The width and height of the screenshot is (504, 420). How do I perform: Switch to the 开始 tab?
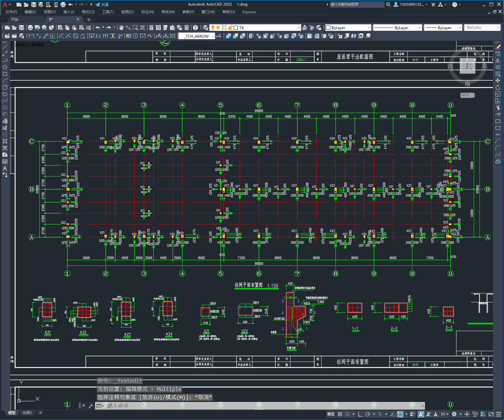click(x=15, y=19)
